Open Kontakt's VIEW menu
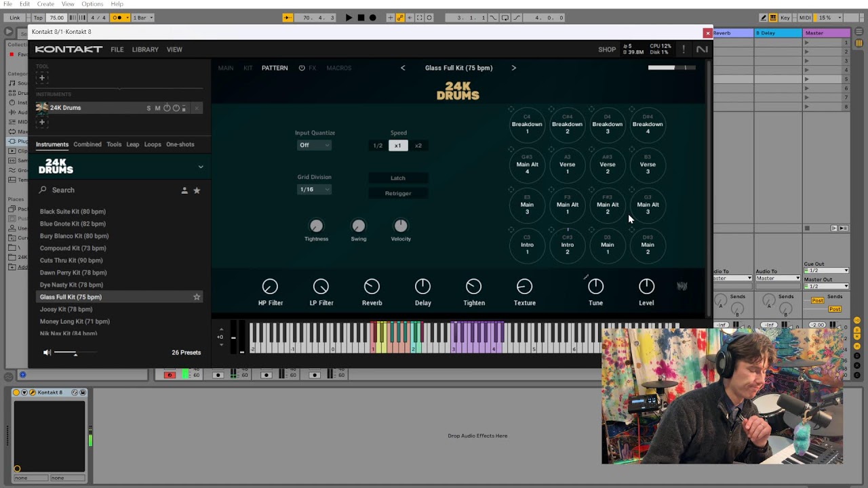This screenshot has height=488, width=868. [x=174, y=49]
